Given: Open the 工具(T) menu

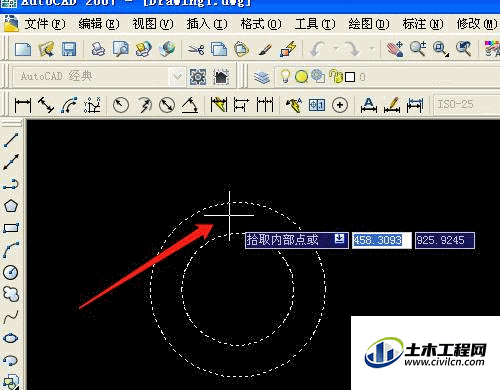Looking at the screenshot, I should point(315,24).
